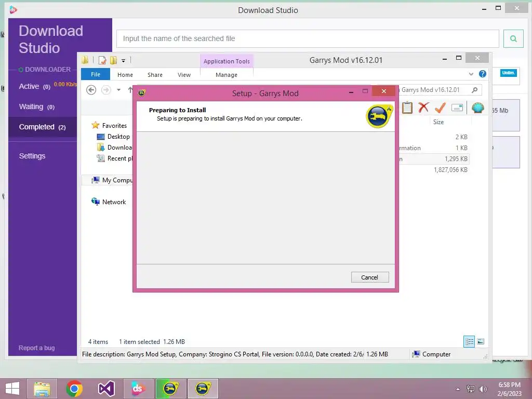Viewport: 532px width, 399px height.
Task: Click the Report a bug link
Action: [x=37, y=348]
